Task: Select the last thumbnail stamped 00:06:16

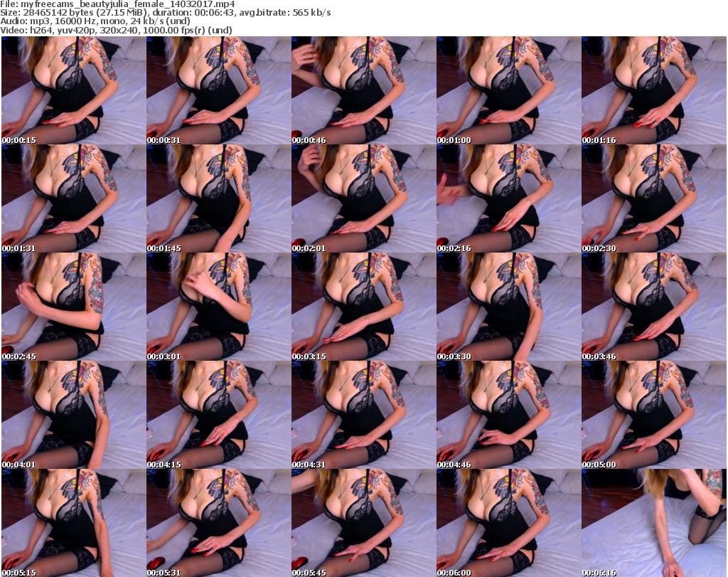Action: coord(654,523)
